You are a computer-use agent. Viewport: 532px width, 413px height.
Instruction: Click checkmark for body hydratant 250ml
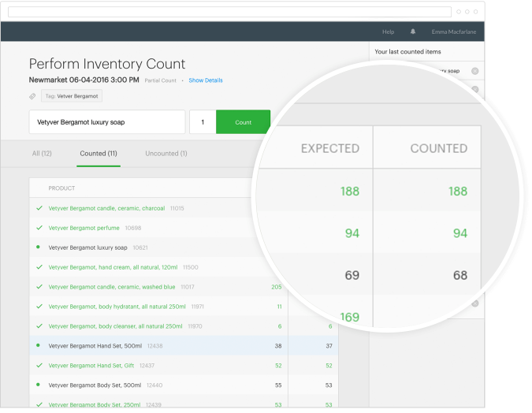(39, 307)
